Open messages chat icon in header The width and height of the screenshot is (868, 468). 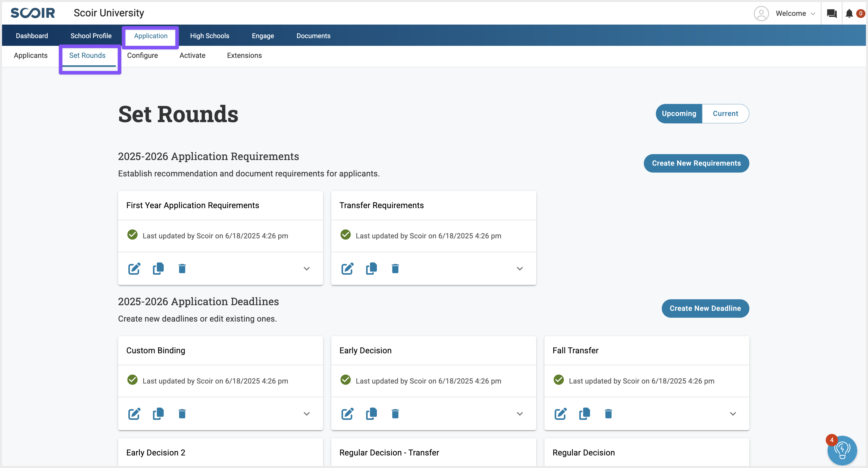[x=832, y=14]
